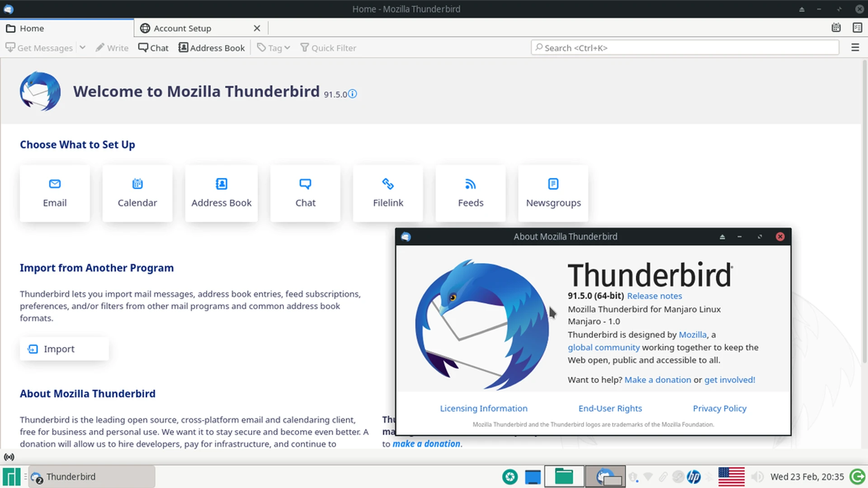Open Privacy Policy link
Screen dimensions: 868x488
pos(720,408)
